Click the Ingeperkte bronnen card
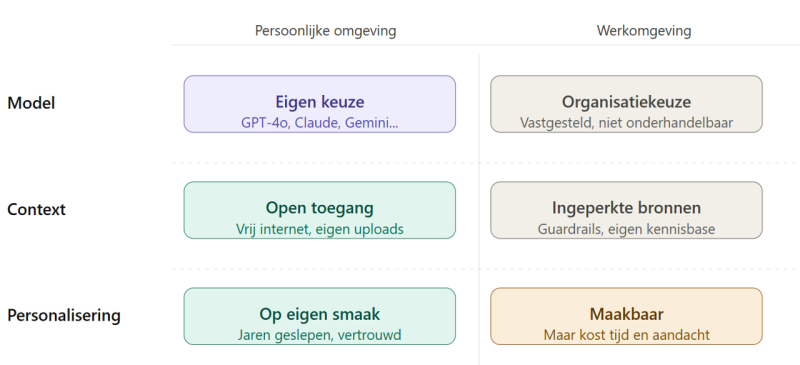The height and width of the screenshot is (365, 800). (627, 210)
